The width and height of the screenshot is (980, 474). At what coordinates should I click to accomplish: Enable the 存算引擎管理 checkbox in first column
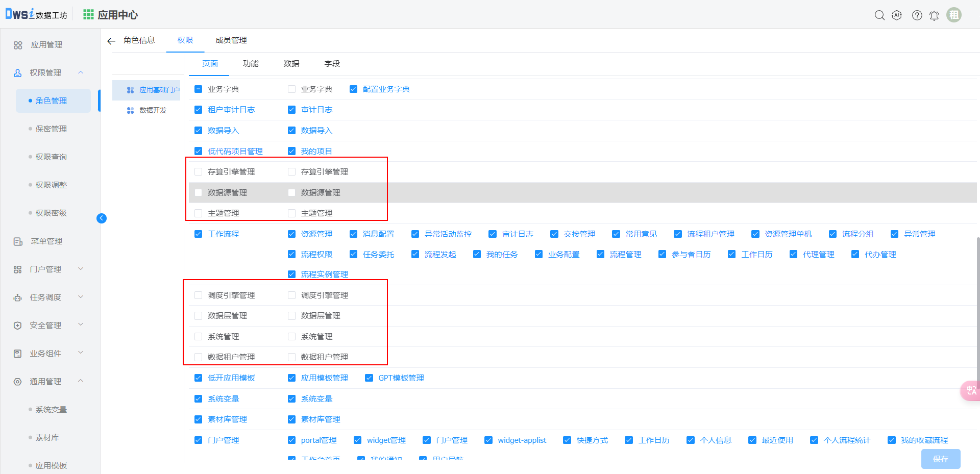pyautogui.click(x=199, y=172)
